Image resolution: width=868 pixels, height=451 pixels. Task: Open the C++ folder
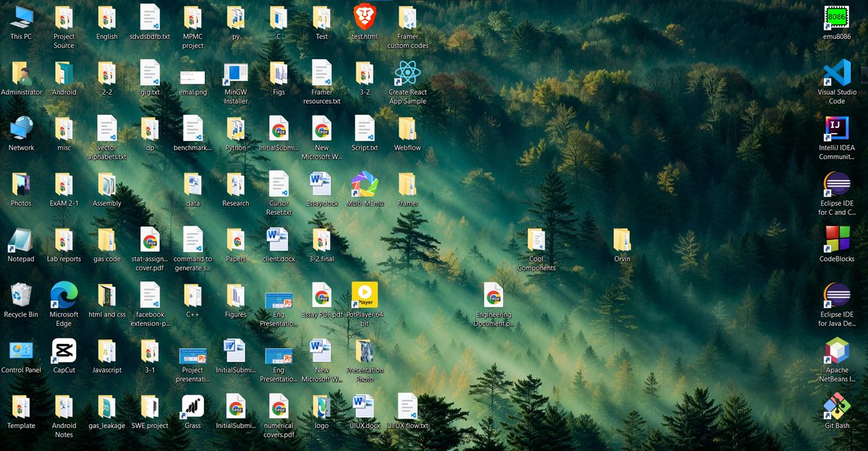[192, 300]
